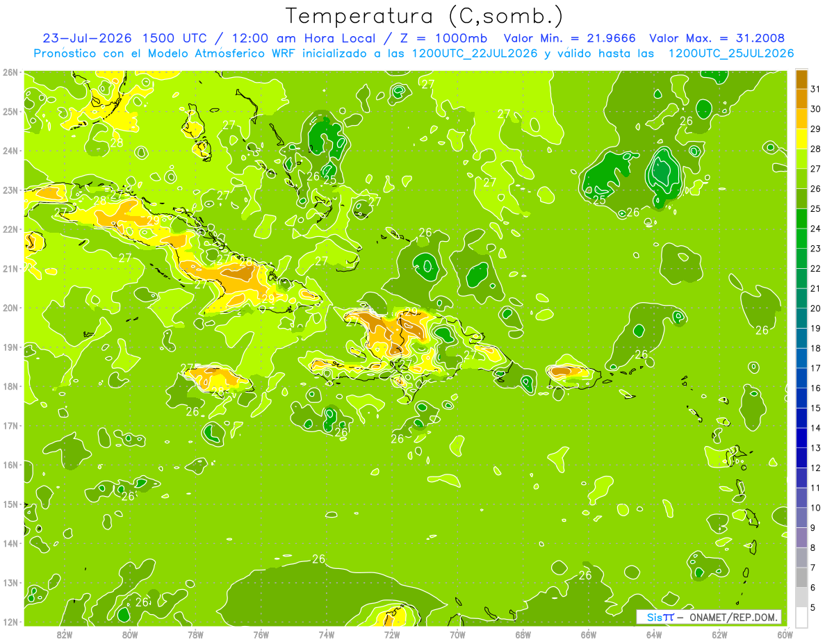This screenshot has width=834, height=644.
Task: Click the '82W' longitude axis label
Action: point(65,634)
